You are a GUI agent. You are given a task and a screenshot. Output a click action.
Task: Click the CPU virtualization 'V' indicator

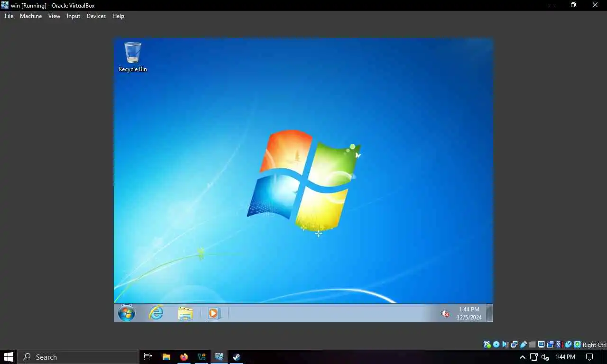pos(559,345)
